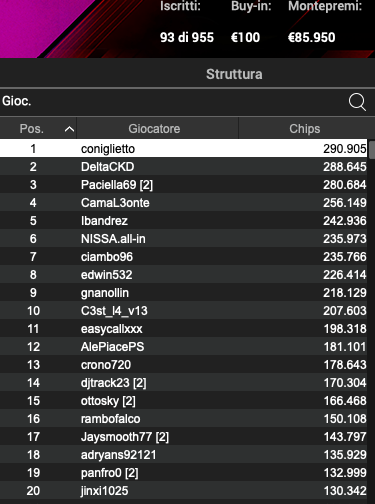This screenshot has height=504, width=375.
Task: Select player panfro0 [2]
Action: 109,473
